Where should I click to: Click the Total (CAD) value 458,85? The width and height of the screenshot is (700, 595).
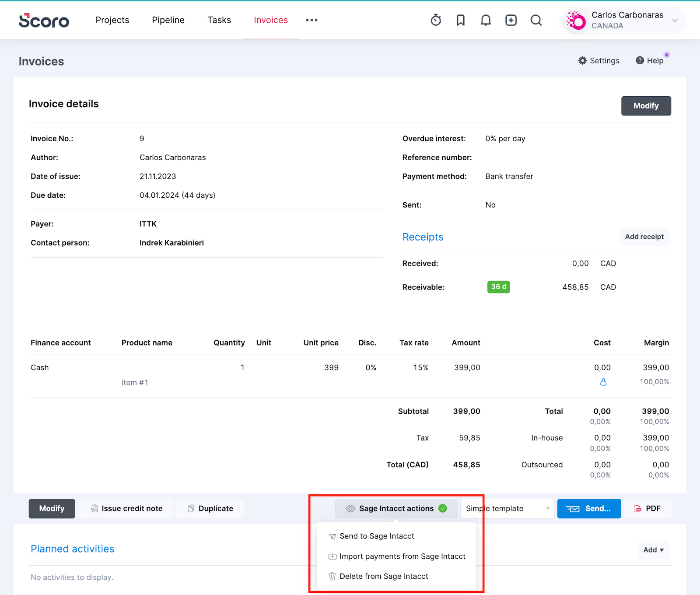coord(466,465)
